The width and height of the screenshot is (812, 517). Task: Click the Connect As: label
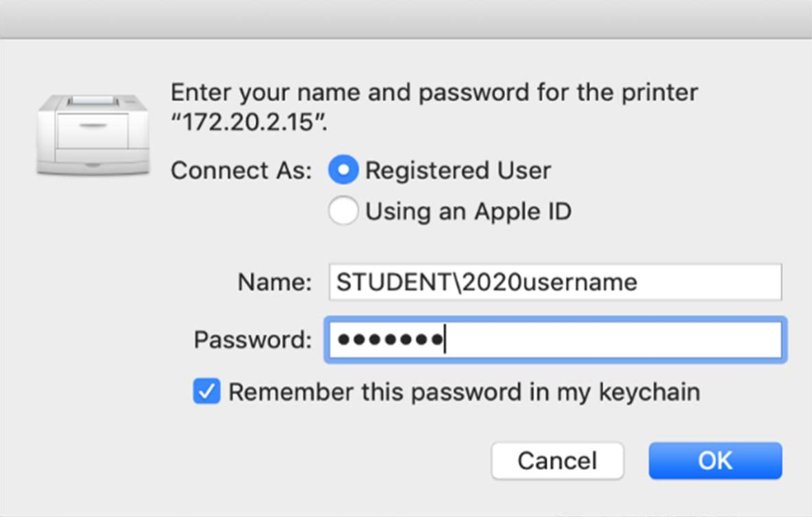click(x=241, y=170)
